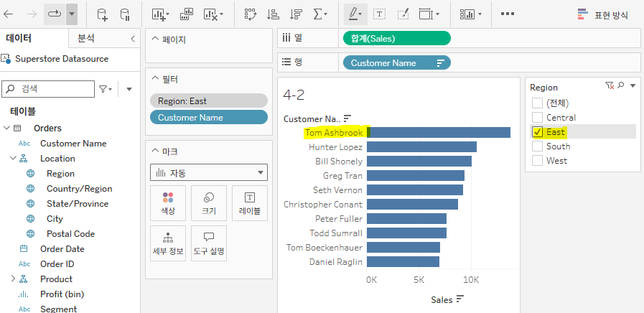The image size is (644, 313).
Task: Click the Customer Name filter pill
Action: 209,118
